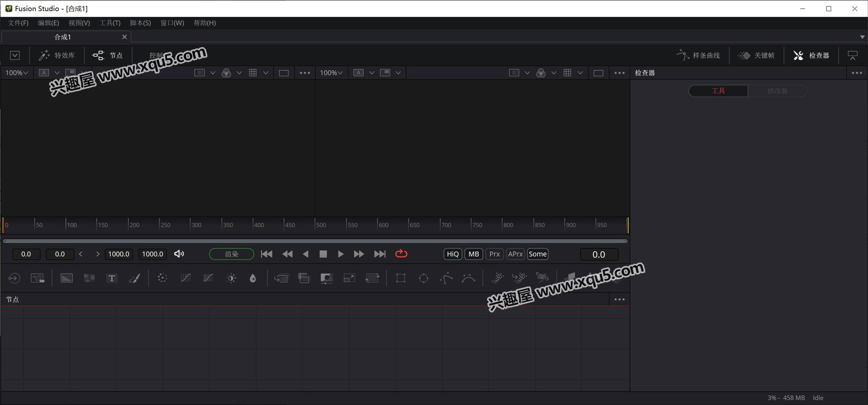868x405 pixels.
Task: Toggle right viewer sub-view display
Action: (385, 73)
